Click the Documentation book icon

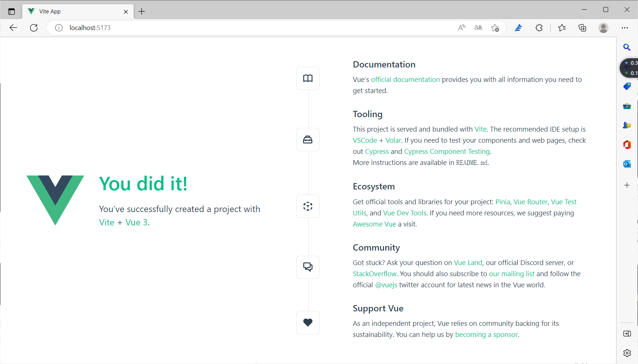pos(308,78)
